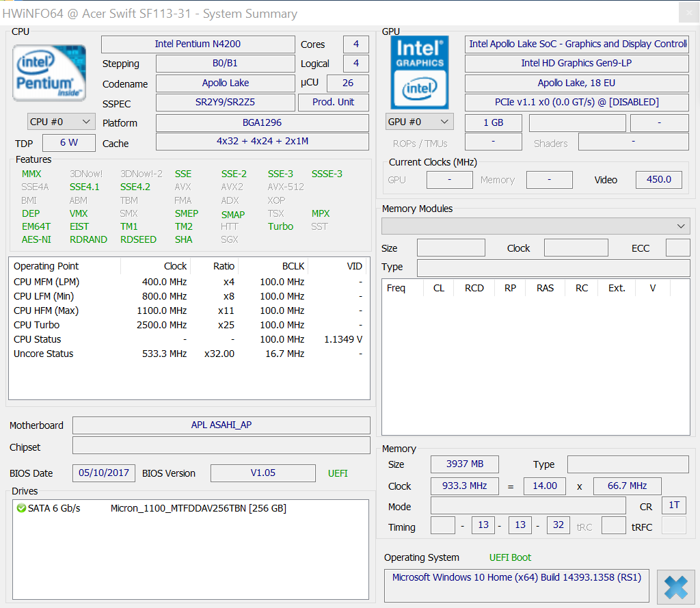Screen dimensions: 700x608
Task: Click the Stepping value B0/B1
Action: point(225,64)
